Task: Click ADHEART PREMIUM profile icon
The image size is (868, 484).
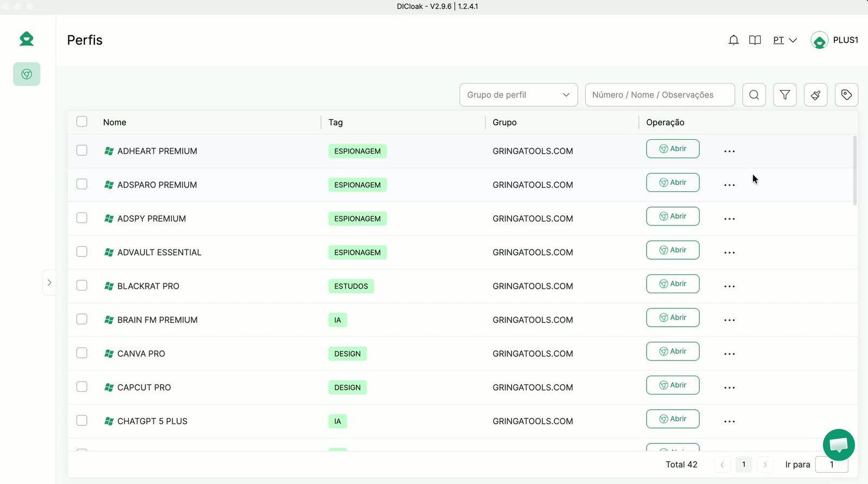Action: tap(109, 151)
